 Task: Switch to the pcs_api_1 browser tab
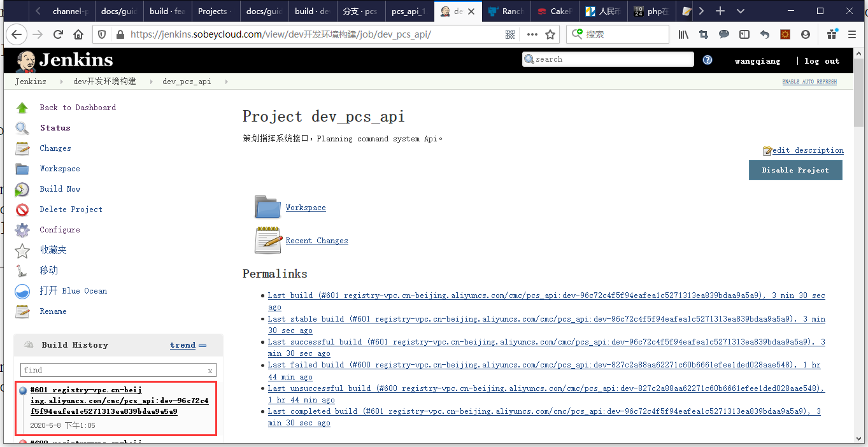409,11
